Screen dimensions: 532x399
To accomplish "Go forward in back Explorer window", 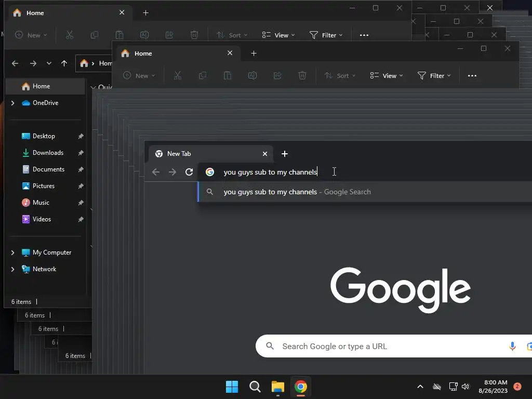I will click(33, 63).
